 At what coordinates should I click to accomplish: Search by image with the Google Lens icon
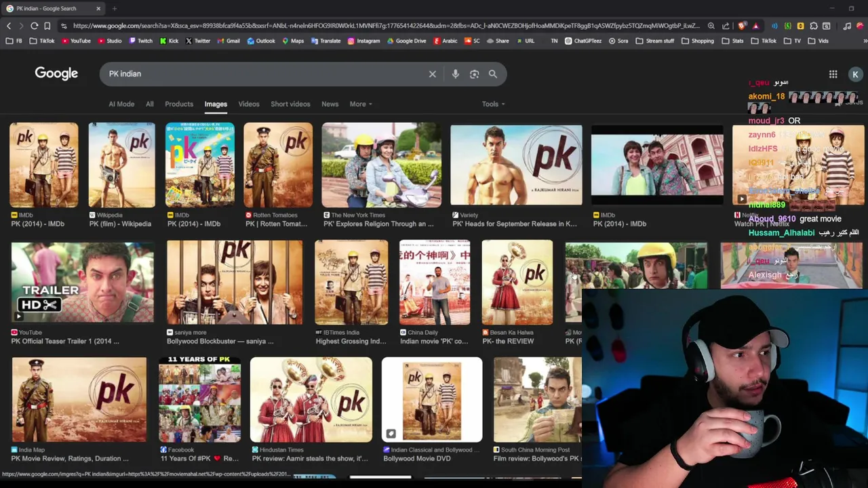coord(475,74)
